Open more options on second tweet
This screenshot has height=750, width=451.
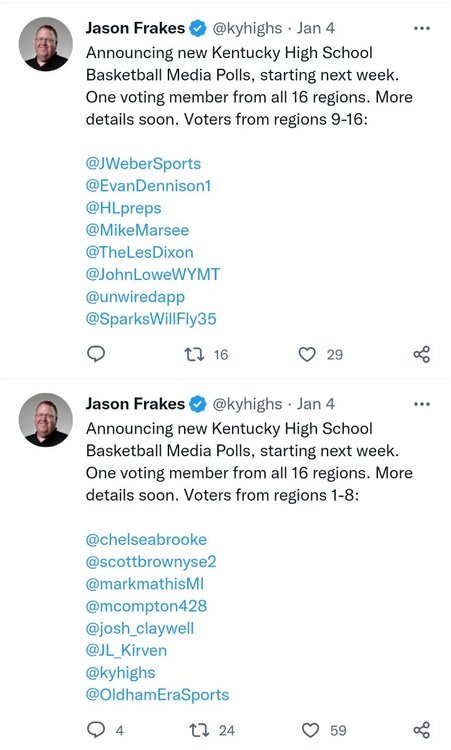point(422,405)
